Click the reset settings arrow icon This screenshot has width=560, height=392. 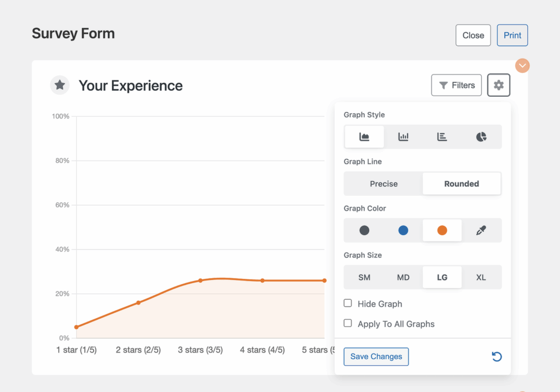point(497,356)
